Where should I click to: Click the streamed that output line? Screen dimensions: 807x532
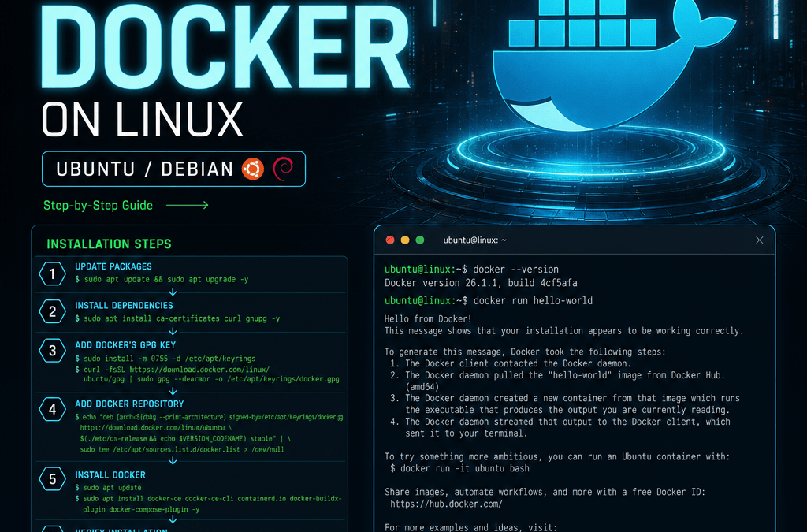point(560,422)
